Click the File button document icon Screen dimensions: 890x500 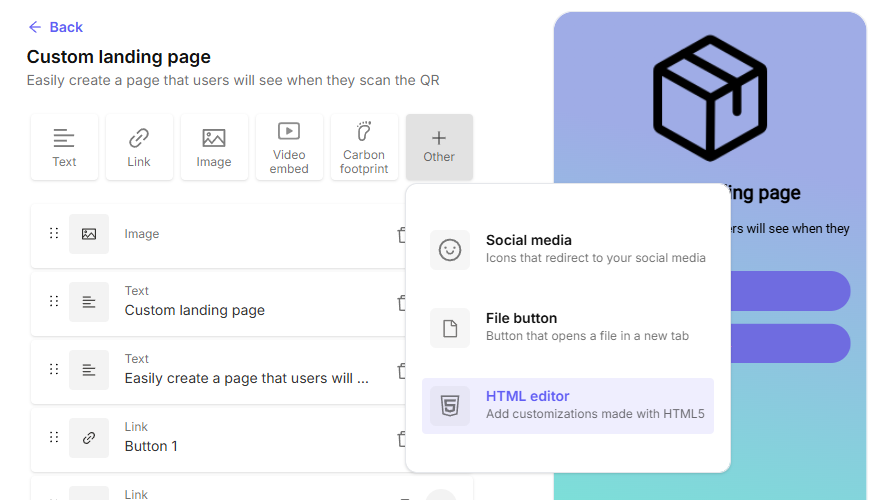[450, 328]
